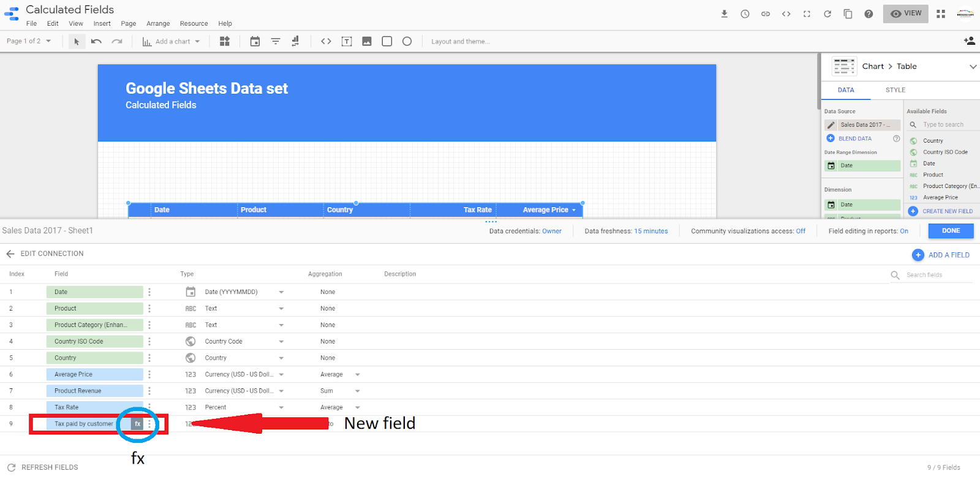980x479 pixels.
Task: Click the Average Price column header in the table
Action: 545,209
